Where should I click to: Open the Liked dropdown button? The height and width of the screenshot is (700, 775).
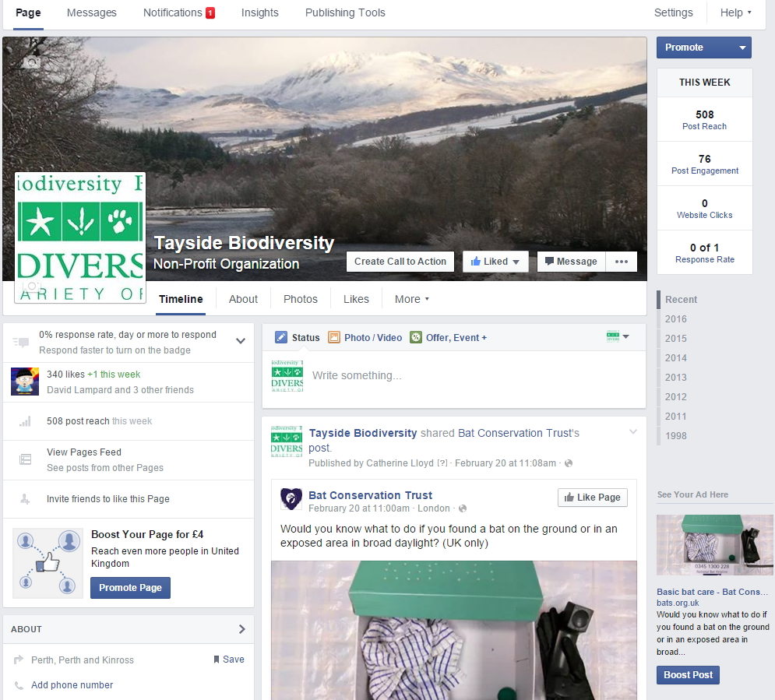click(x=495, y=262)
